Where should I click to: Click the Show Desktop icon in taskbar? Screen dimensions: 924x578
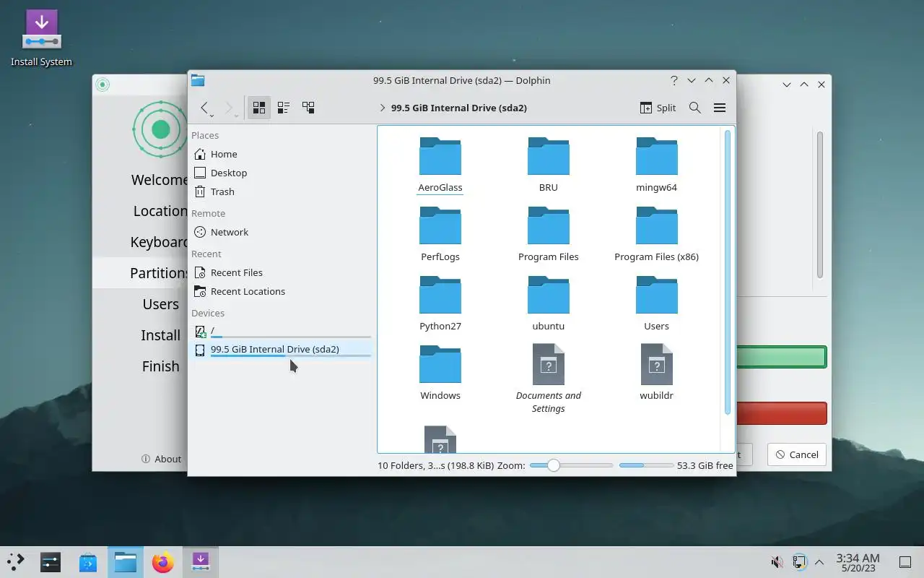point(905,561)
